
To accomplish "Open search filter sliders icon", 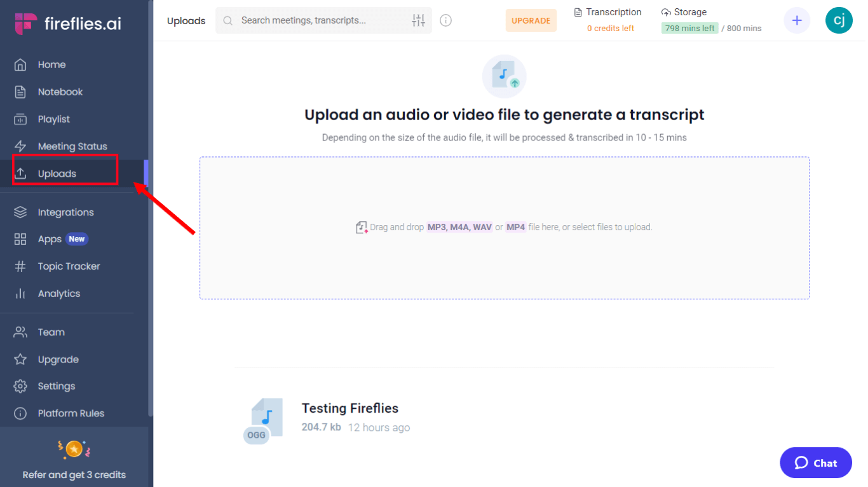I will (418, 20).
